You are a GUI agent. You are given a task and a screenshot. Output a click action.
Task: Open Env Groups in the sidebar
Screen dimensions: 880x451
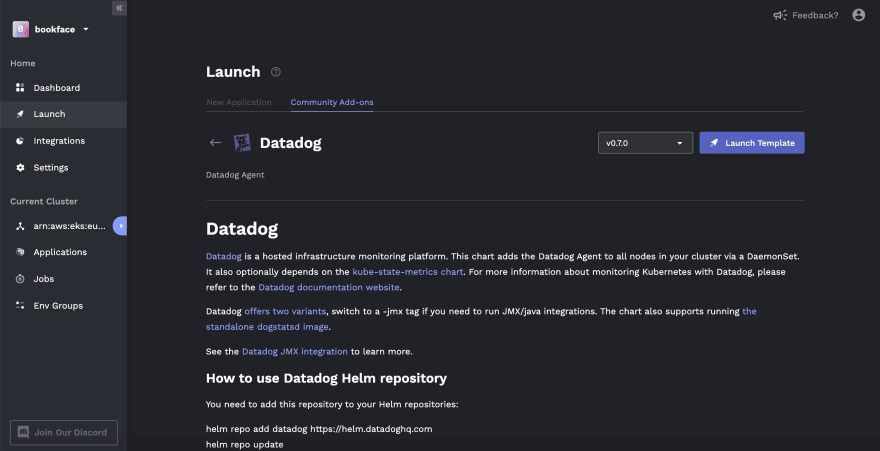[63, 306]
